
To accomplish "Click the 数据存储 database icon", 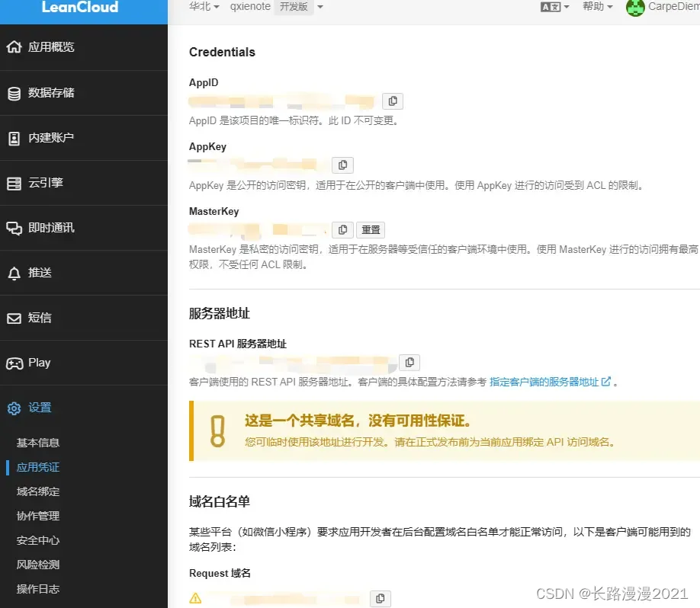I will coord(14,93).
